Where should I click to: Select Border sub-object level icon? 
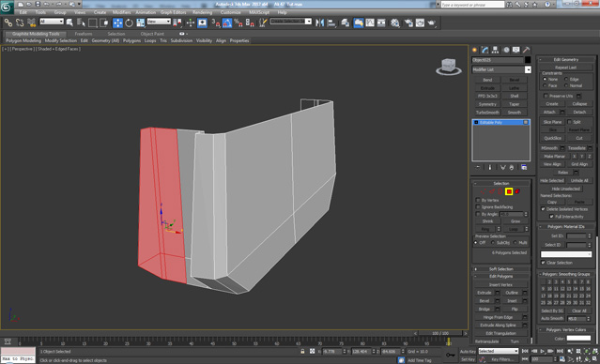coord(500,191)
